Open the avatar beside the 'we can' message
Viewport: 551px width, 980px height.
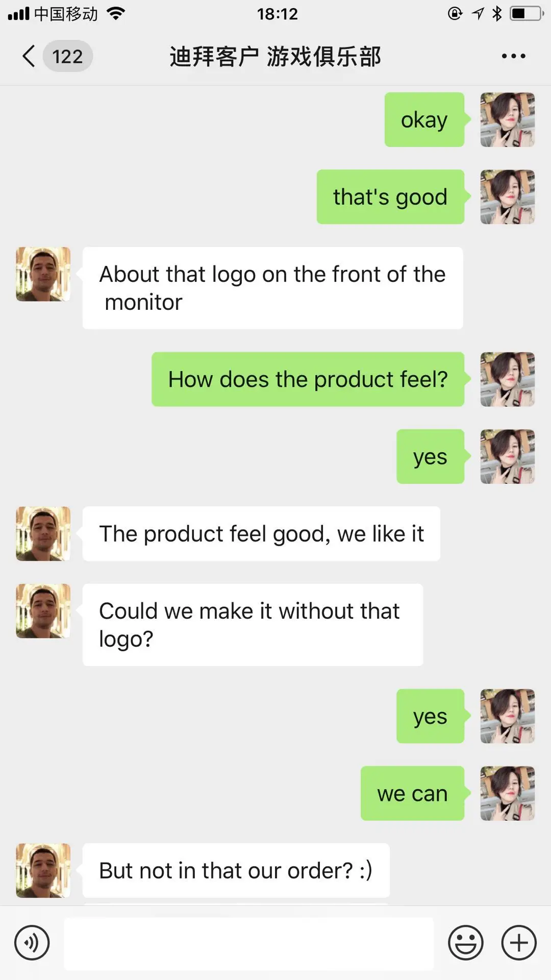point(508,793)
